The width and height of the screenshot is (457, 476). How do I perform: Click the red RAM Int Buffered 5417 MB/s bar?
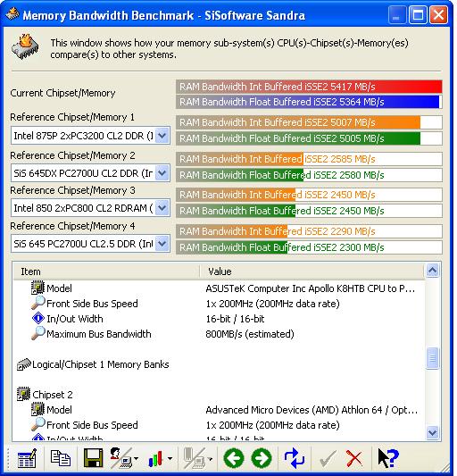309,87
